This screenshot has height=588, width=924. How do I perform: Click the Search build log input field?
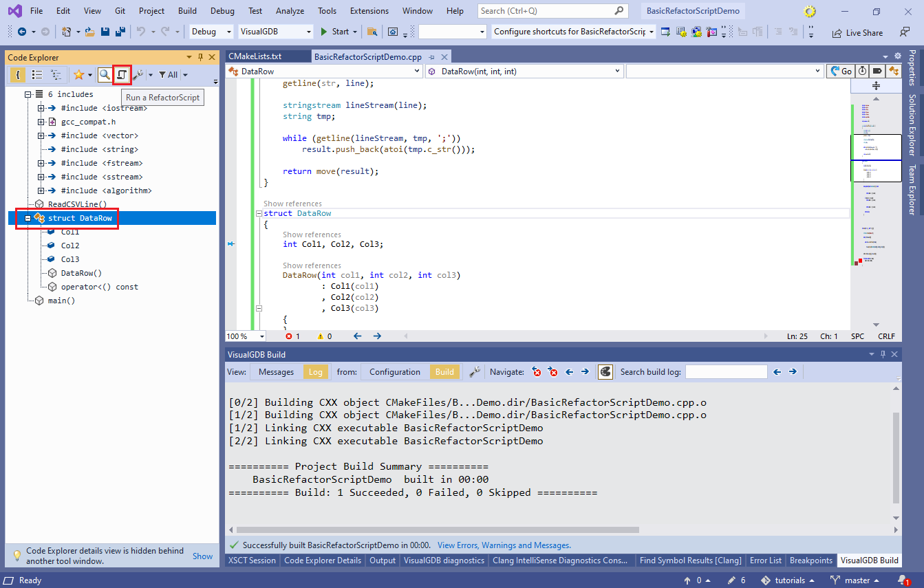coord(726,371)
